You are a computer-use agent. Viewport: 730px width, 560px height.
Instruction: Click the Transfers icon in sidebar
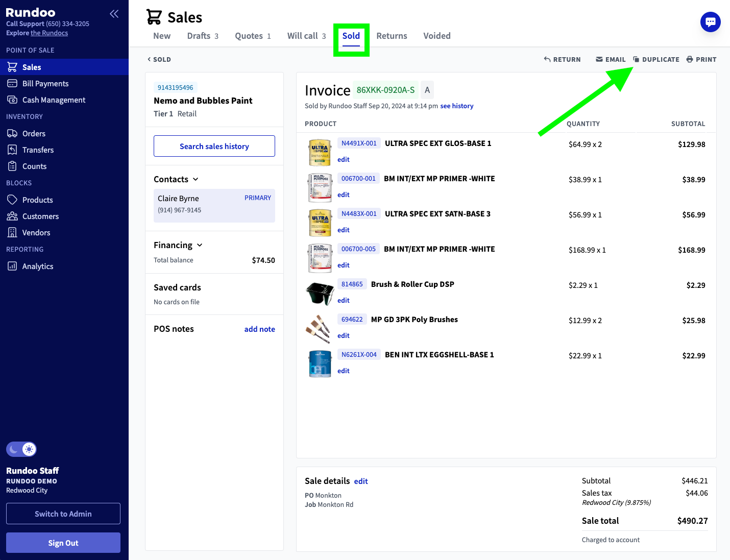(x=12, y=150)
